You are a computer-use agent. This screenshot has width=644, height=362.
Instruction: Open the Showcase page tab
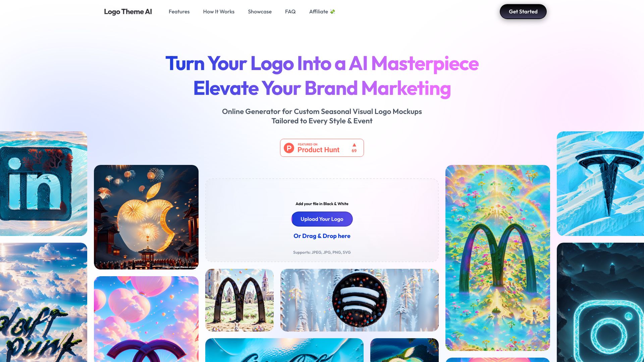pos(260,11)
